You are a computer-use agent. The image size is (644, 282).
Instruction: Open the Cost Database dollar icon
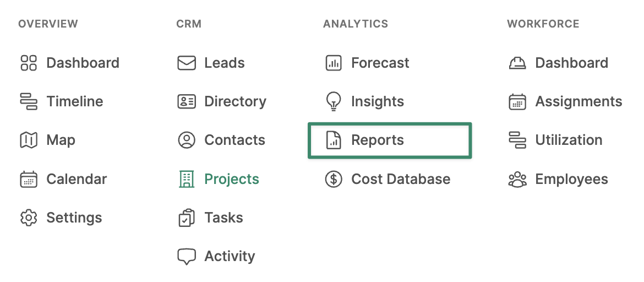point(334,179)
